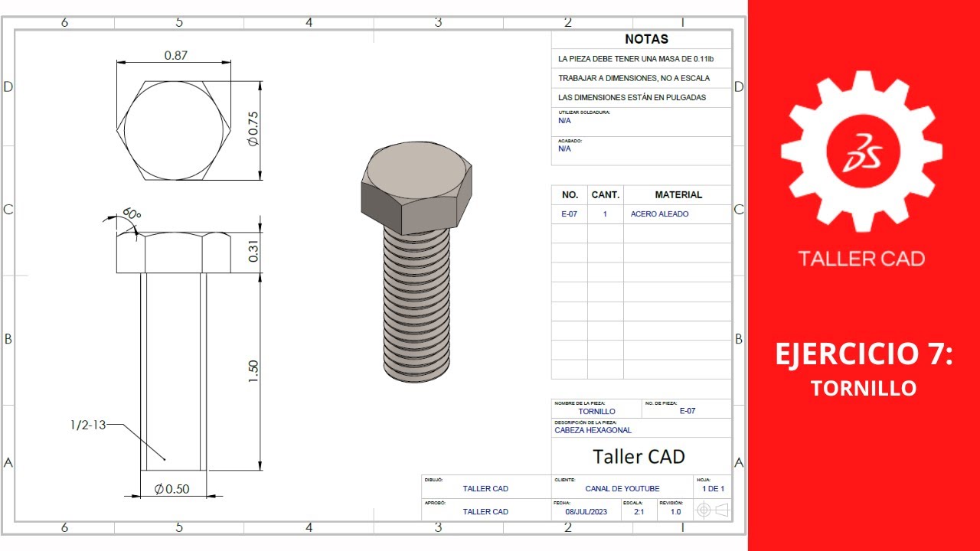This screenshot has width=980, height=551.
Task: Click the '1 DE 1' sheet number
Action: point(713,489)
